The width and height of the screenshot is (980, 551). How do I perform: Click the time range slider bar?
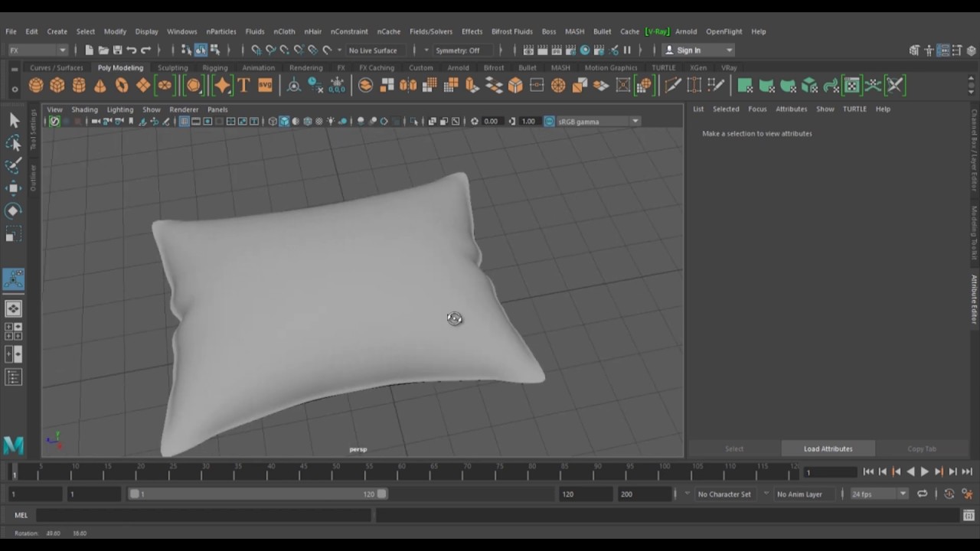259,494
